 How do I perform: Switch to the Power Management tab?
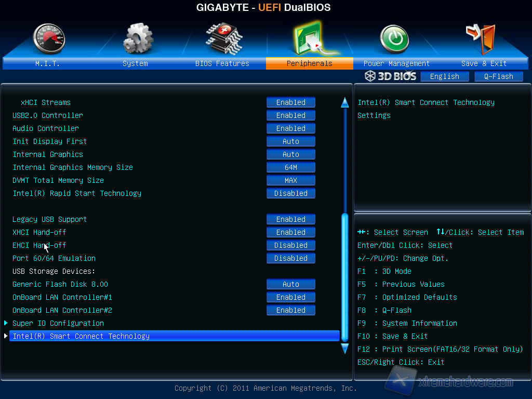(x=396, y=63)
